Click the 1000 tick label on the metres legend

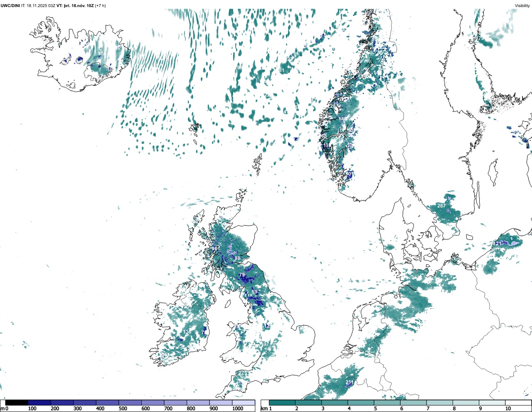(x=237, y=409)
